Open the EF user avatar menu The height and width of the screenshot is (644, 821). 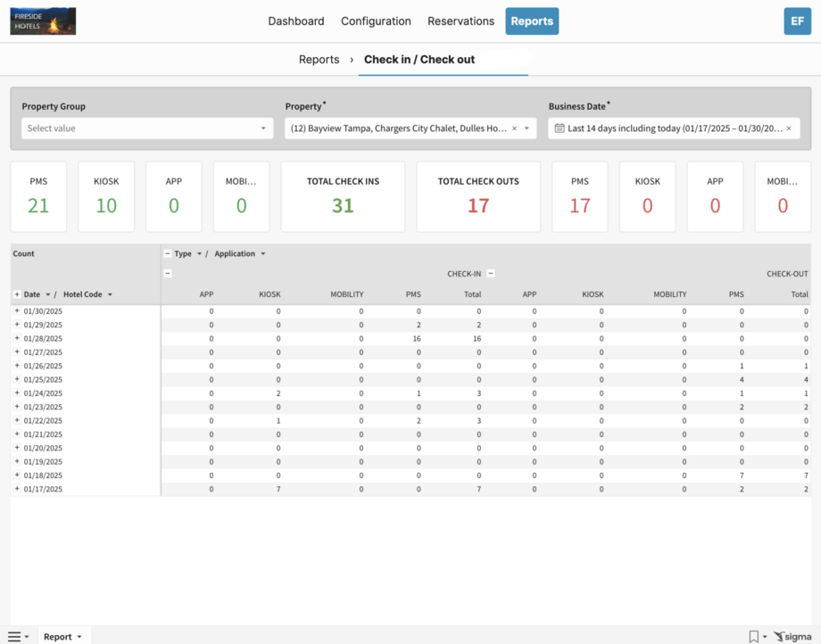pos(797,21)
